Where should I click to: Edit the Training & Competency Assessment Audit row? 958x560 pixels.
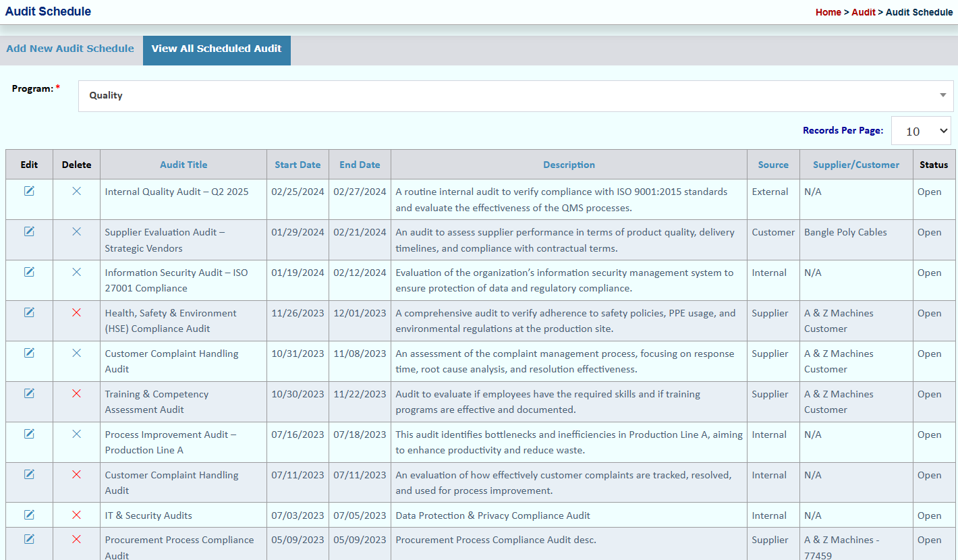(29, 393)
